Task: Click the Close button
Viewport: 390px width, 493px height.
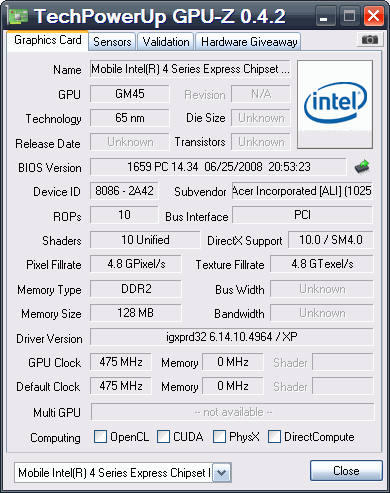Action: pos(346,471)
